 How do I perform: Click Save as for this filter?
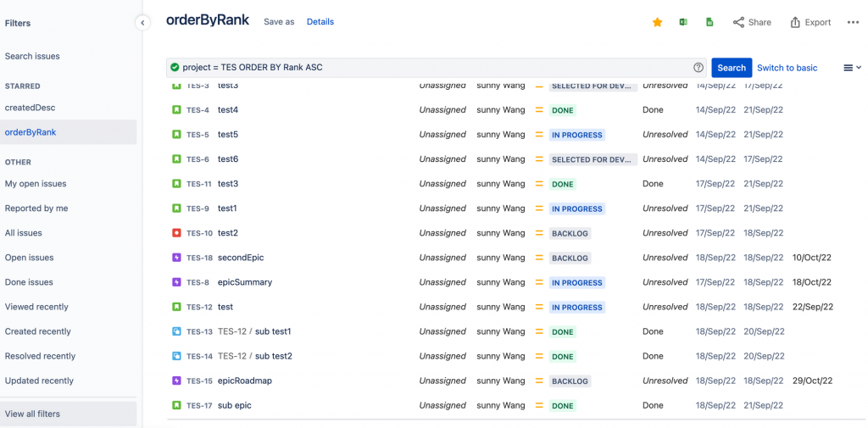tap(279, 22)
